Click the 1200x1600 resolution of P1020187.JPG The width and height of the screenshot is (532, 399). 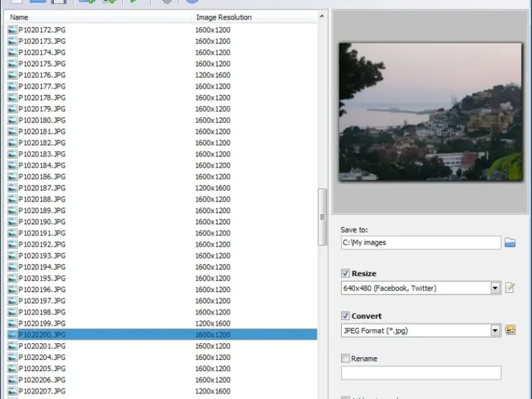[213, 188]
